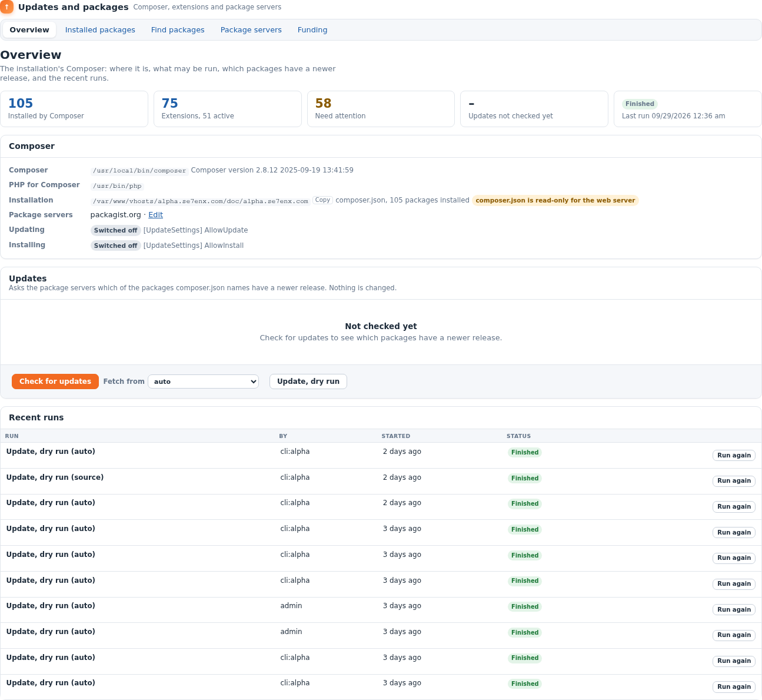762x700 pixels.
Task: Click the AllowInstall setting text
Action: (194, 246)
